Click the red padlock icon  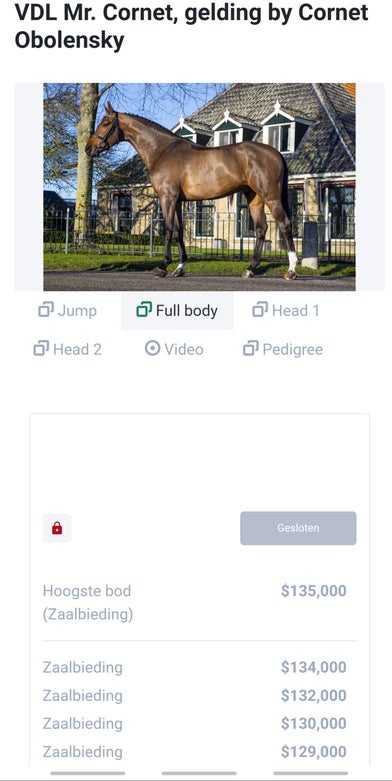pyautogui.click(x=57, y=528)
